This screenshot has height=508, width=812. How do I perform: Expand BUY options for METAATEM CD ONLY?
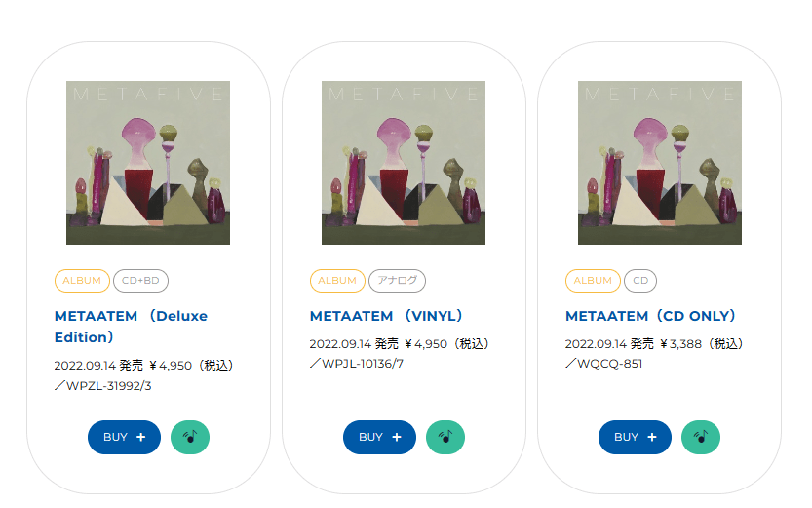click(x=635, y=437)
